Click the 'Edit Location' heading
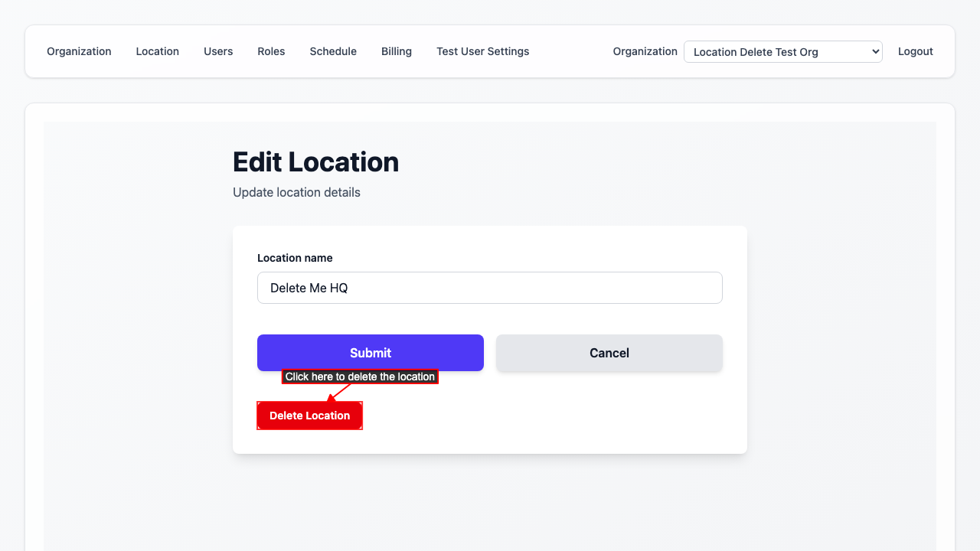This screenshot has height=551, width=980. 315,162
